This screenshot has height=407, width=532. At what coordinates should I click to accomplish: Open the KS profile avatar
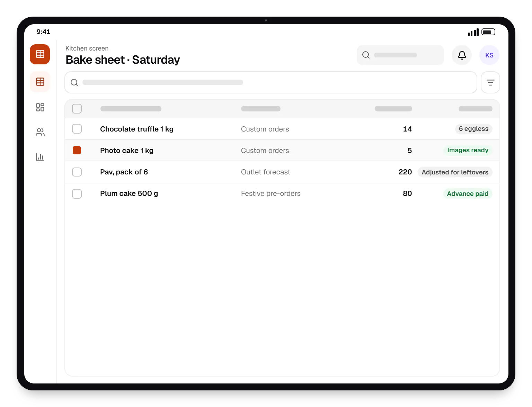pos(489,55)
